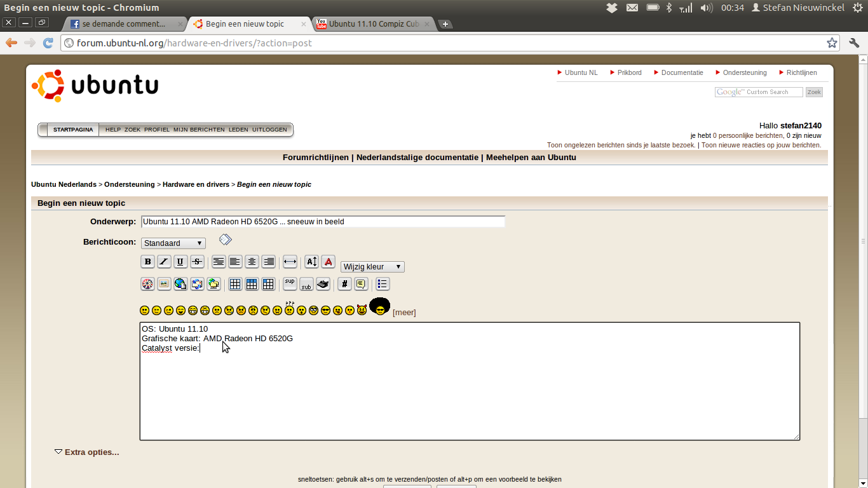The height and width of the screenshot is (488, 868).
Task: Bookmark this page with the star
Action: pyautogui.click(x=832, y=43)
